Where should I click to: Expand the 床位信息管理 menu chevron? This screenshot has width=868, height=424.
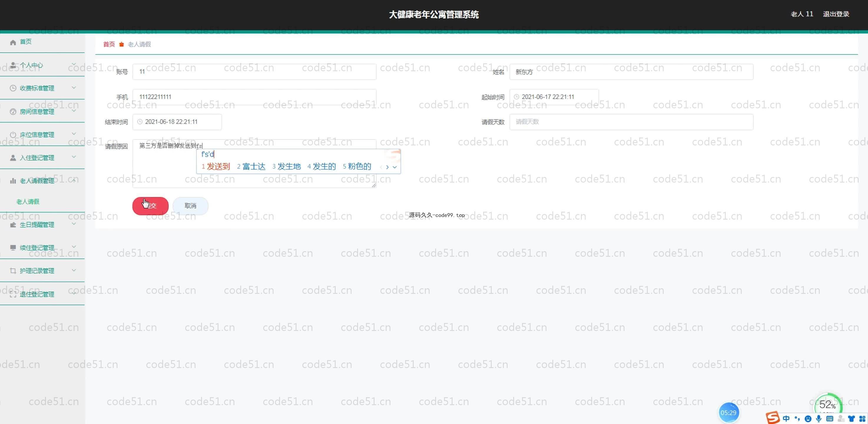pos(73,134)
